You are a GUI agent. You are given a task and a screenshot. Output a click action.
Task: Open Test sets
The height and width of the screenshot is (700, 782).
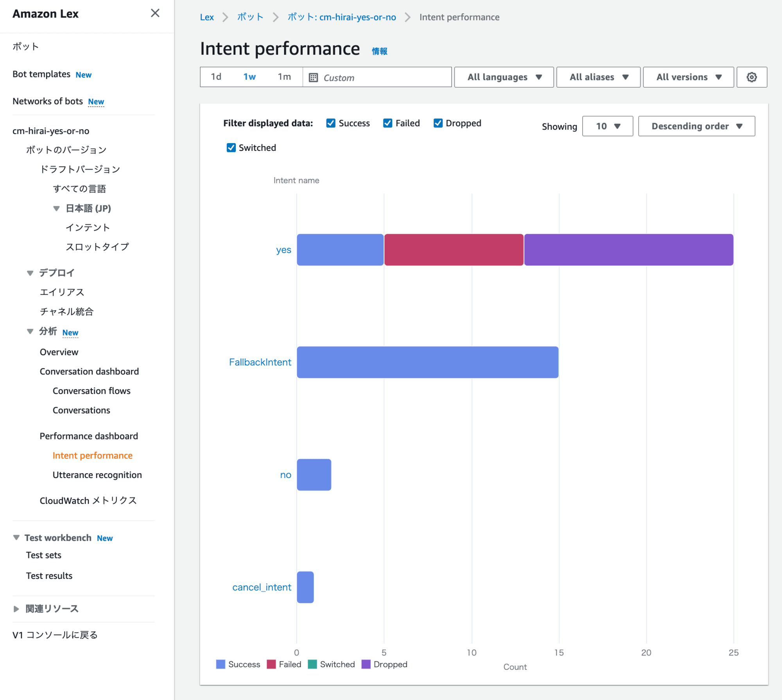pyautogui.click(x=44, y=555)
